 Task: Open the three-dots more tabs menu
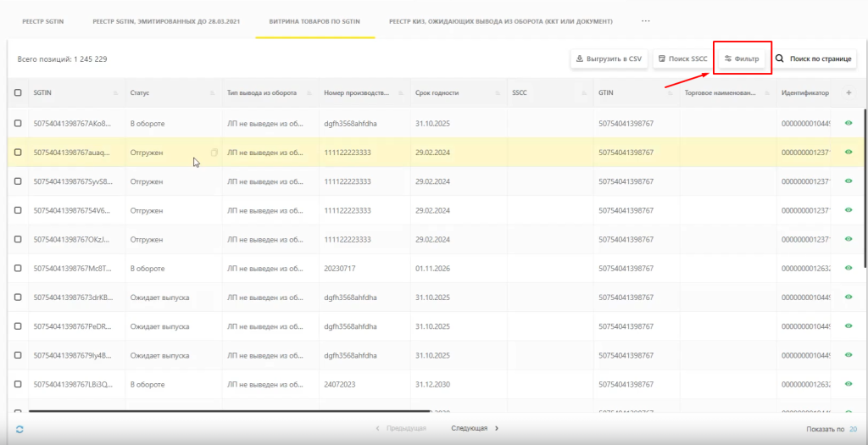(x=646, y=20)
